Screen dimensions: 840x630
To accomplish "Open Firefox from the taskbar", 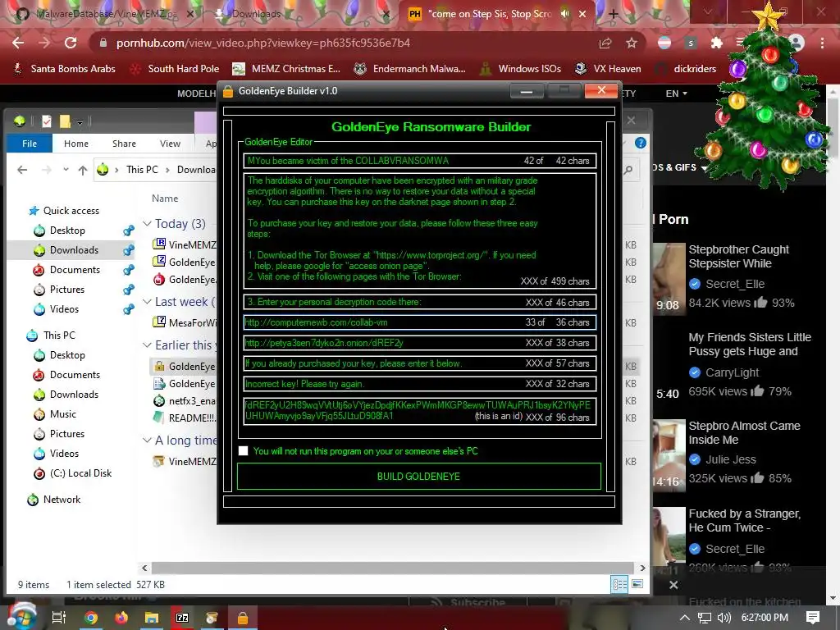I will (x=121, y=618).
